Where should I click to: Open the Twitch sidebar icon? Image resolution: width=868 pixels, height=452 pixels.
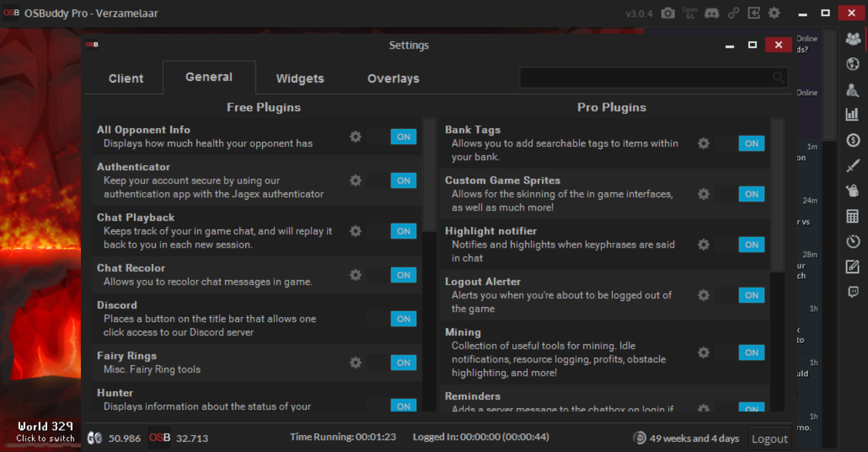click(852, 292)
